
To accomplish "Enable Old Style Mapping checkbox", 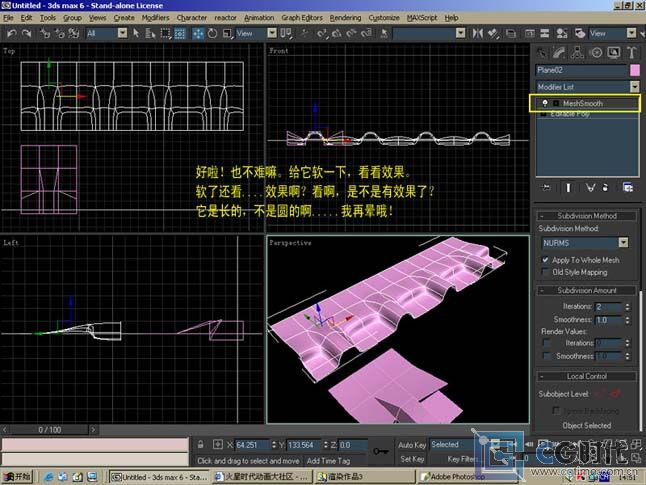I will (x=545, y=272).
